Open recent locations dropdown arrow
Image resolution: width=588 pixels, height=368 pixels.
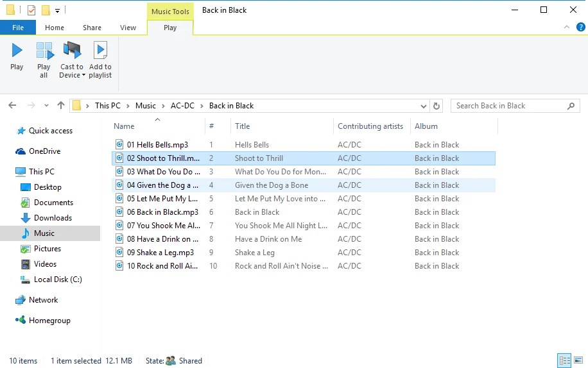46,106
